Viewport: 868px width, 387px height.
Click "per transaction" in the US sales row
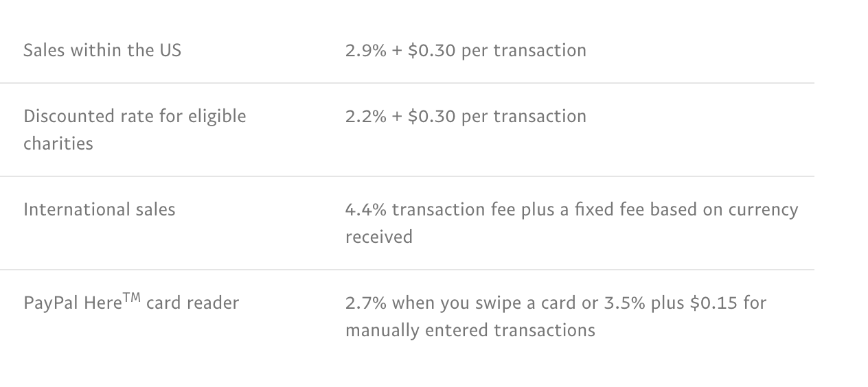[x=523, y=50]
